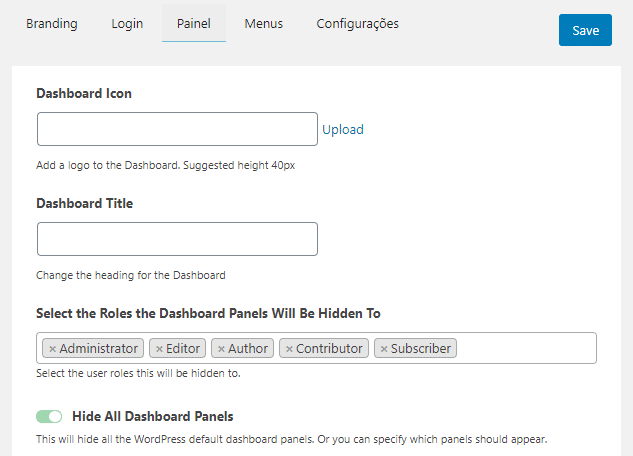
Task: Open the Login tab
Action: tap(127, 23)
